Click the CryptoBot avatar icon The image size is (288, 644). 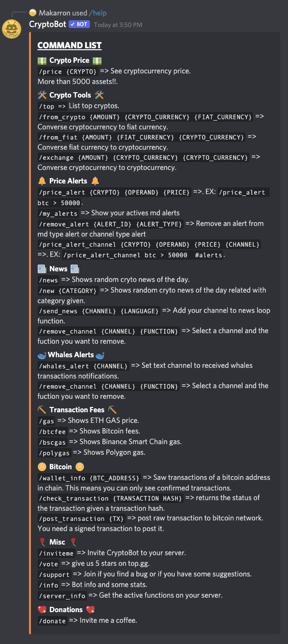coord(12,29)
